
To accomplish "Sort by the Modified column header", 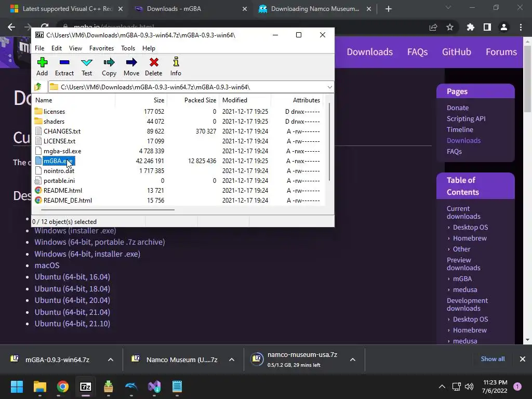I will 245,100.
